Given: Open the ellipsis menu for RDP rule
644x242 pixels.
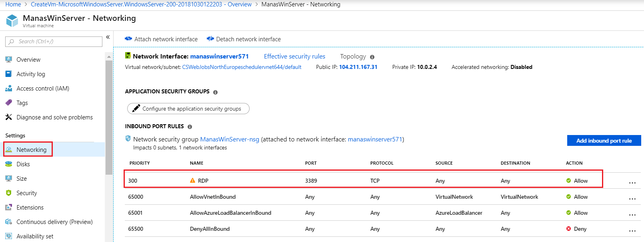Looking at the screenshot, I should [632, 182].
